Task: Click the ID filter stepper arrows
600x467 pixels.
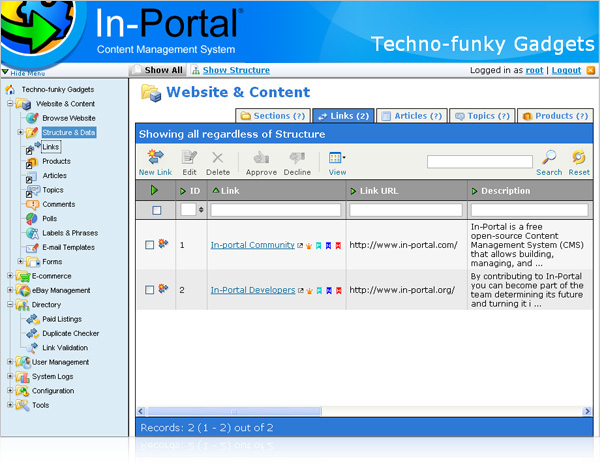Action: click(x=201, y=210)
